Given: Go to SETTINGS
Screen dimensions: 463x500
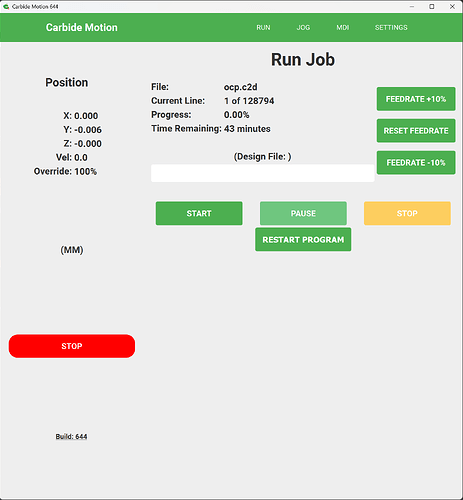Looking at the screenshot, I should coord(391,28).
